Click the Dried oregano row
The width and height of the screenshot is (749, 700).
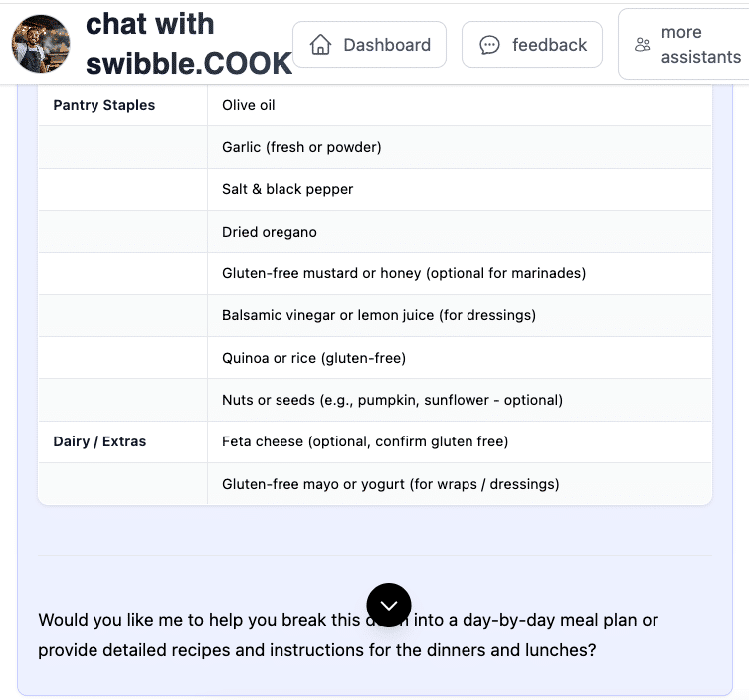point(270,232)
